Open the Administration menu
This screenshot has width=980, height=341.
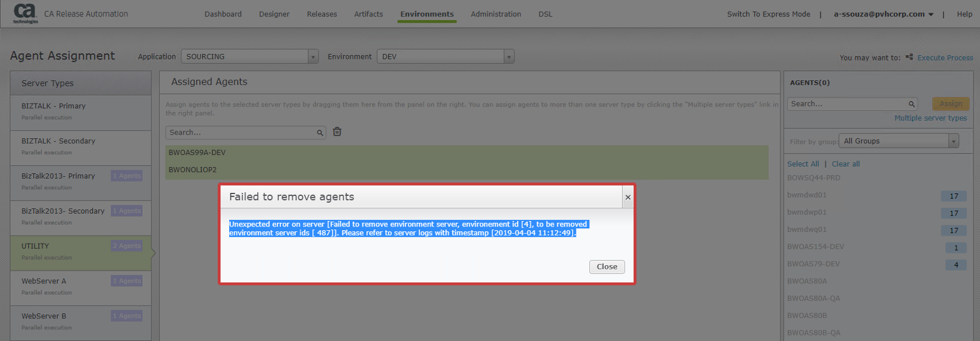click(496, 14)
